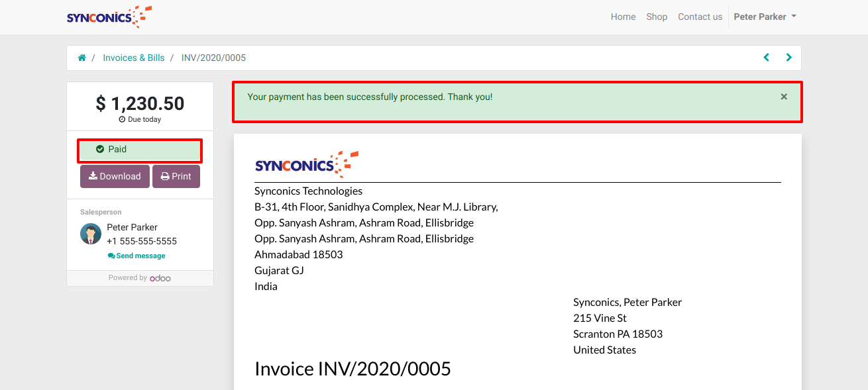868x390 pixels.
Task: Click the Invoice INV/2020/0005 heading
Action: click(x=353, y=369)
